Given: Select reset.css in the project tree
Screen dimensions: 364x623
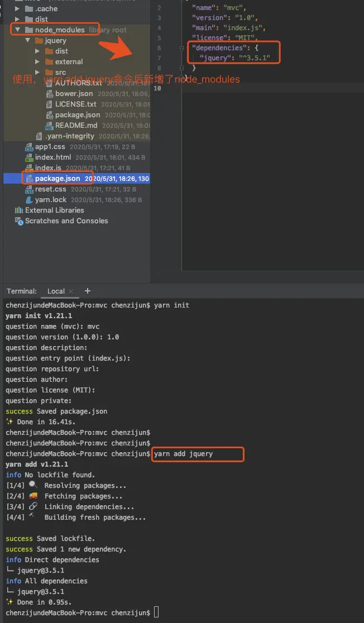Looking at the screenshot, I should (x=50, y=189).
